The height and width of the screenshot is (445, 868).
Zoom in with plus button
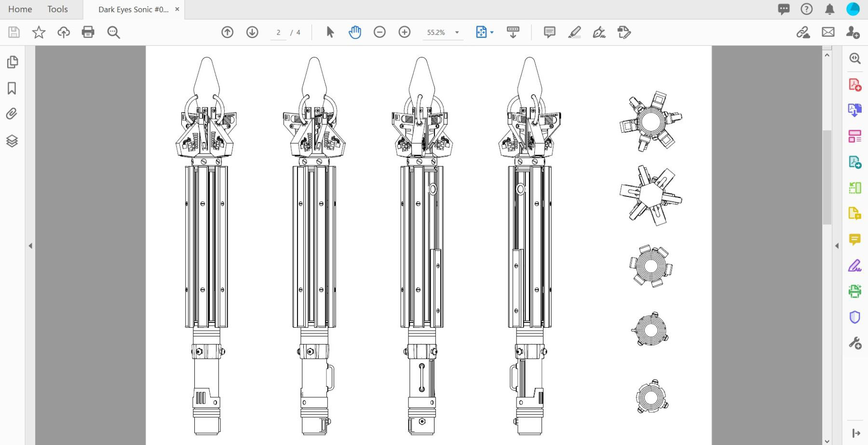[405, 32]
